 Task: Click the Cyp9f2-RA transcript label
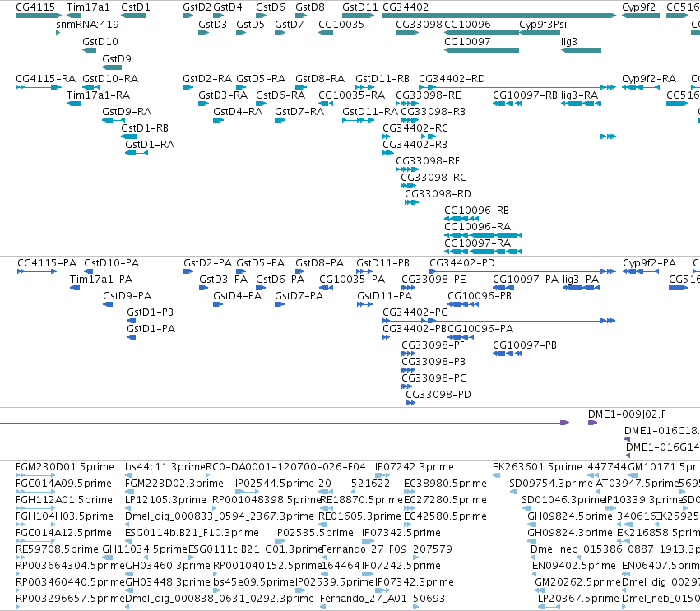point(649,79)
